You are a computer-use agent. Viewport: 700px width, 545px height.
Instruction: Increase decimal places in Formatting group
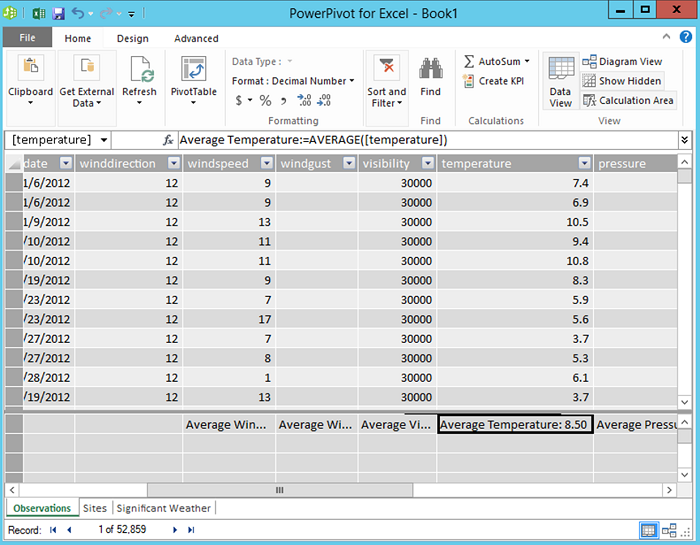pyautogui.click(x=304, y=100)
